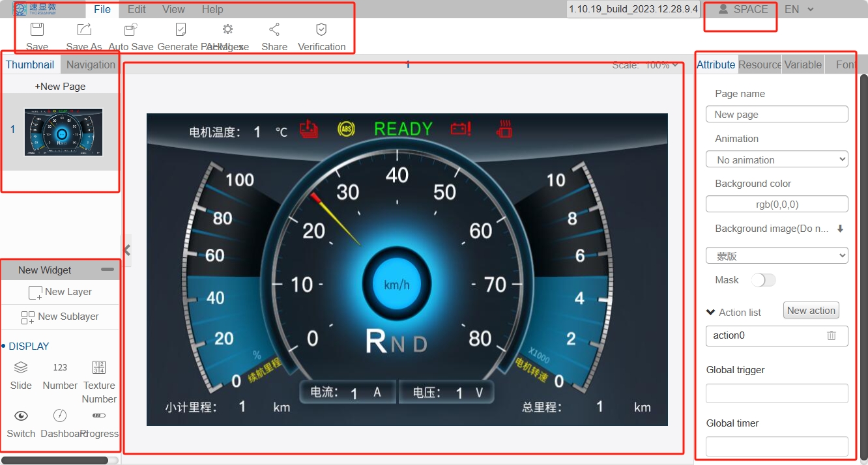Collapse the Action list section
The image size is (868, 465).
[x=711, y=313]
